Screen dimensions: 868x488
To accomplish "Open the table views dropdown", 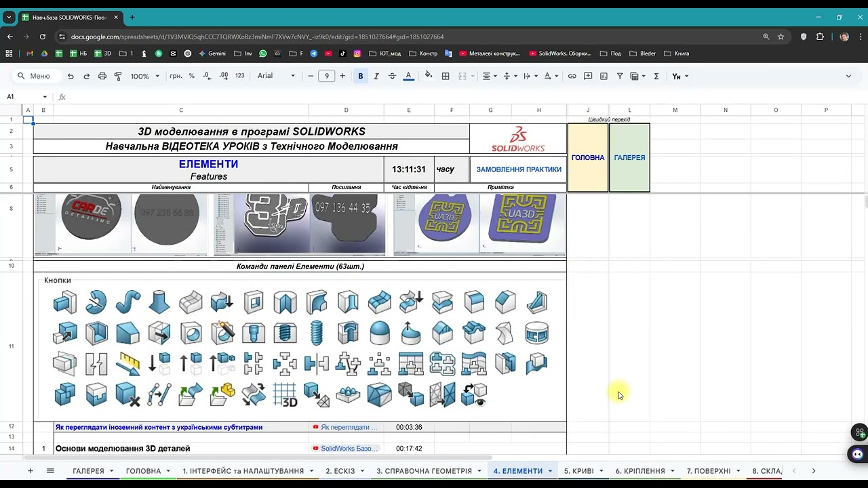I will point(637,77).
